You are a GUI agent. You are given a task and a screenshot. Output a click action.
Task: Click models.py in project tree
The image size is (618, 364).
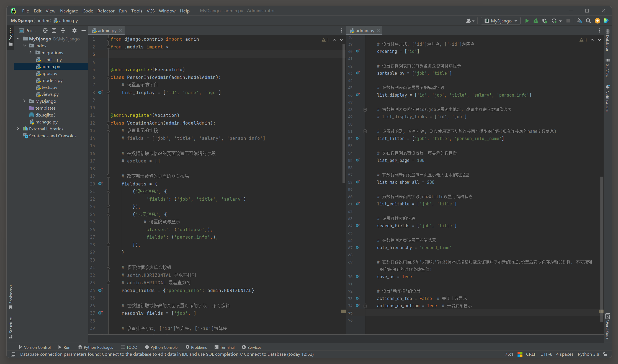tap(52, 80)
